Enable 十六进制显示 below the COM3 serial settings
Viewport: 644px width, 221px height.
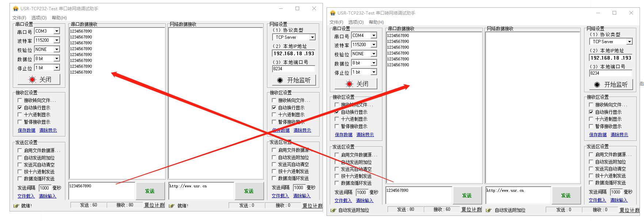pos(20,115)
